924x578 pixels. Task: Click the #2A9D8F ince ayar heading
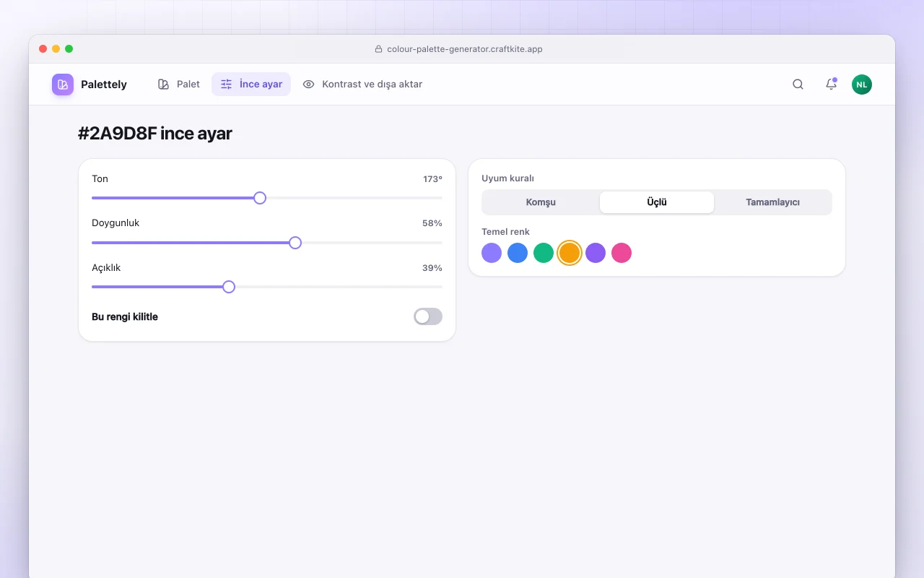point(155,134)
